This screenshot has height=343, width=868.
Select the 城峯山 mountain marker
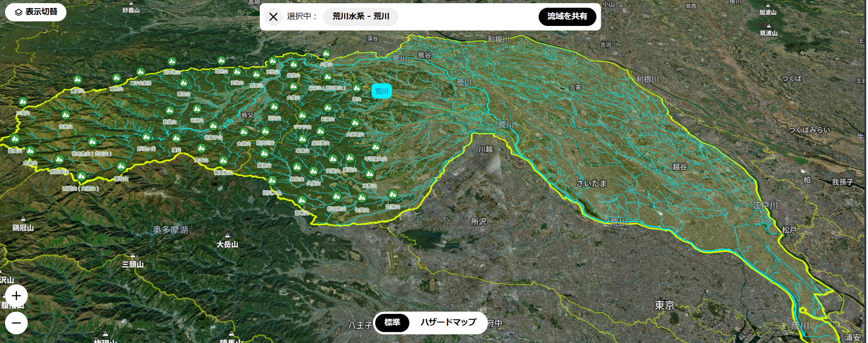click(x=222, y=61)
